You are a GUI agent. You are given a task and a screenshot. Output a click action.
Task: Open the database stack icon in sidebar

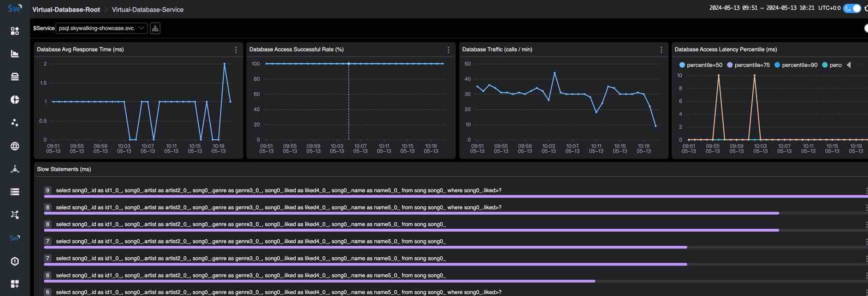coord(15,77)
